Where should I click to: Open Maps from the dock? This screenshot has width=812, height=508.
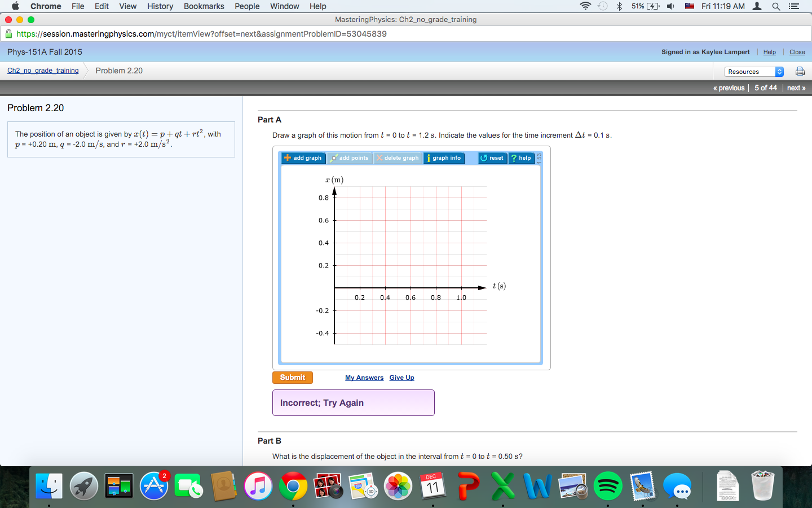point(363,486)
